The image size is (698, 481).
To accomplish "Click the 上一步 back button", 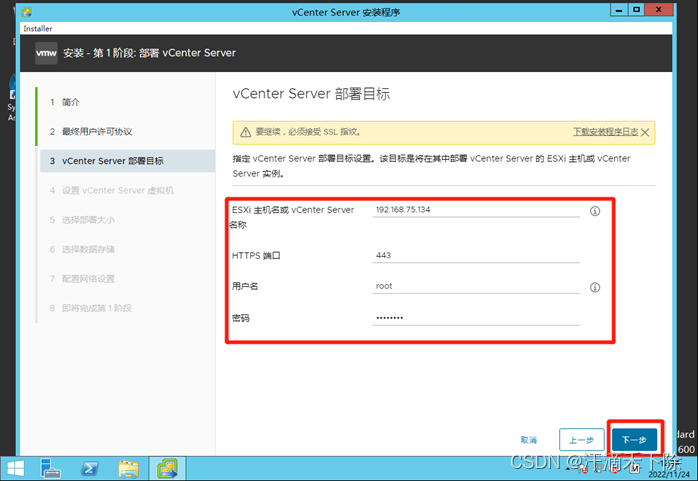I will 581,440.
